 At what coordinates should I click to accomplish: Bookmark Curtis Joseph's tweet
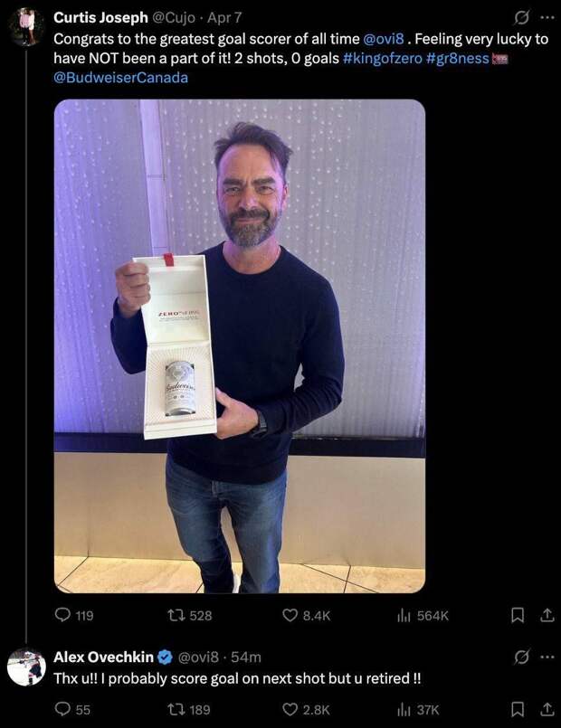[x=518, y=615]
